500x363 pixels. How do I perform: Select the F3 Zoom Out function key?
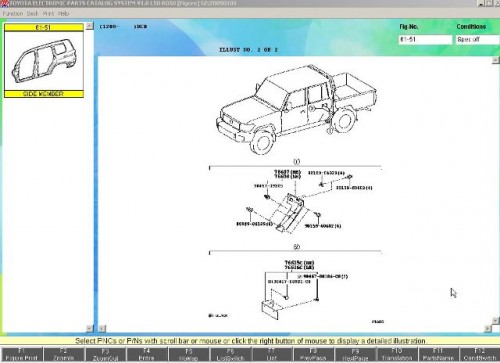(x=105, y=354)
